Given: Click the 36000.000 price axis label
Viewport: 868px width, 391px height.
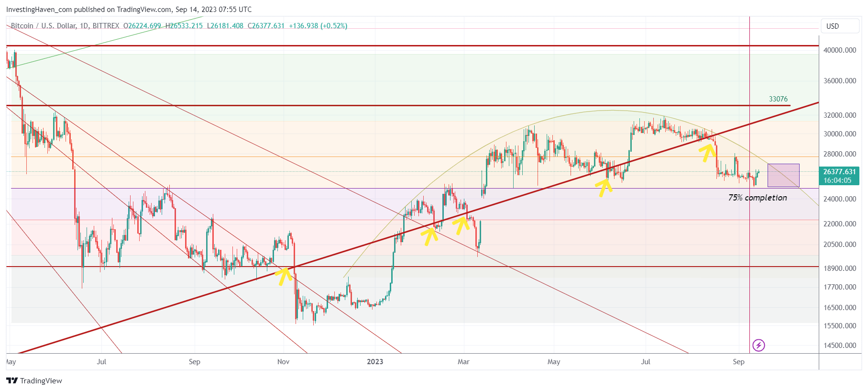Looking at the screenshot, I should (x=840, y=81).
